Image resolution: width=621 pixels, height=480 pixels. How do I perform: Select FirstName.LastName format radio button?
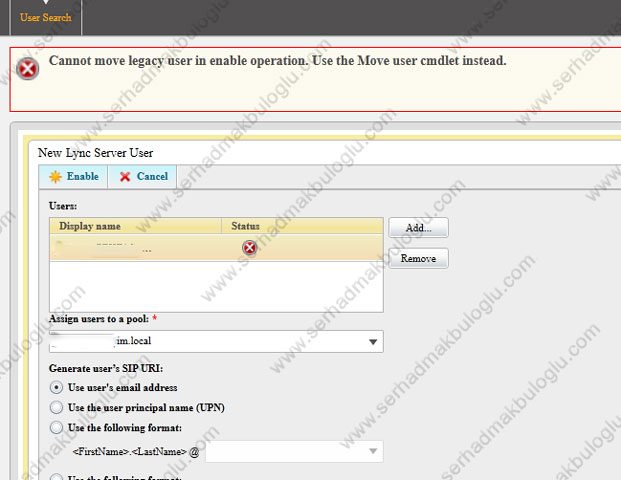pyautogui.click(x=56, y=427)
